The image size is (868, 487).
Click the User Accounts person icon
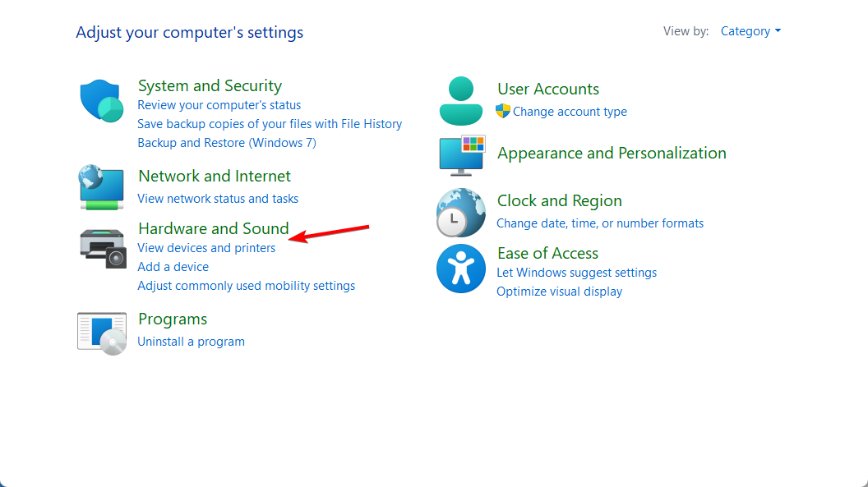(460, 101)
